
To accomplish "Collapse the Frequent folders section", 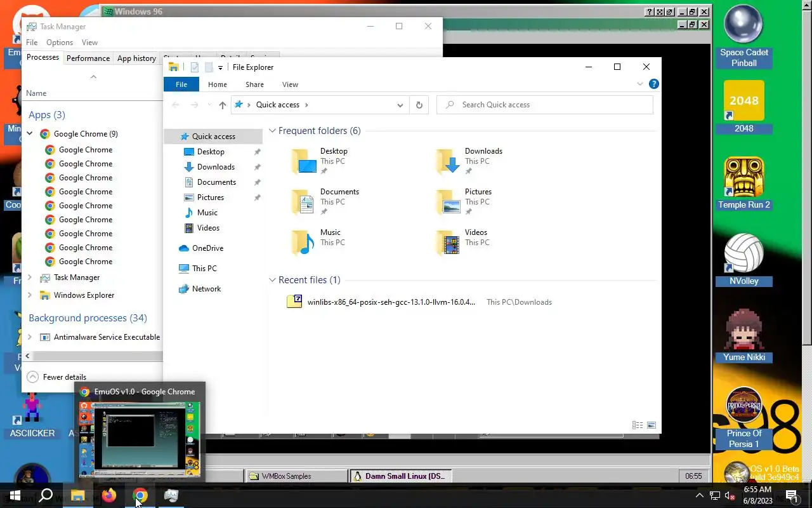I will [x=272, y=131].
